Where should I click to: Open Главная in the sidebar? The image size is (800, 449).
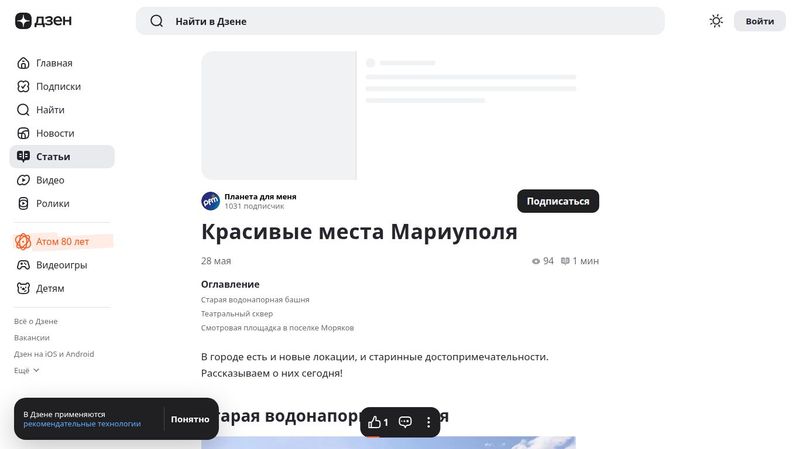54,63
